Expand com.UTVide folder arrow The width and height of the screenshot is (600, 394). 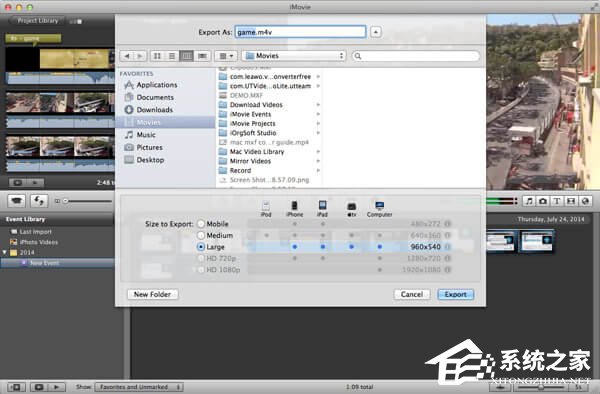(318, 86)
